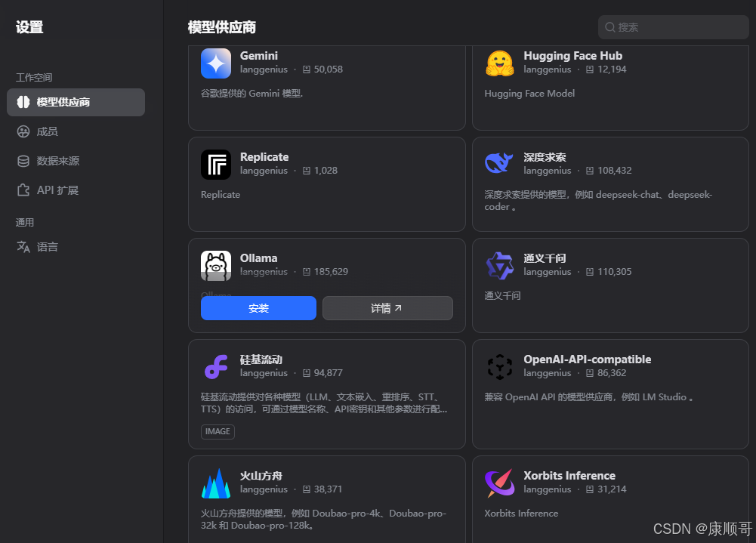This screenshot has height=543, width=756.
Task: Click the 火山方舟 mountain logo
Action: tap(215, 483)
